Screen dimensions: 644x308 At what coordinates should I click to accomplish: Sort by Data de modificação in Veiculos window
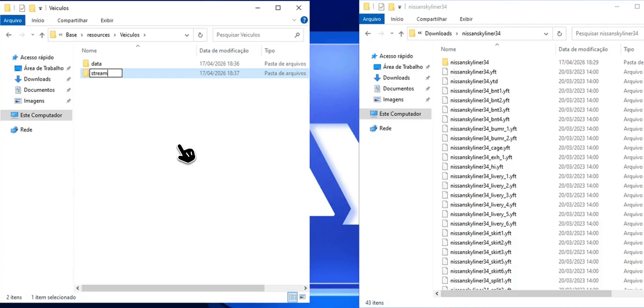[x=224, y=51]
